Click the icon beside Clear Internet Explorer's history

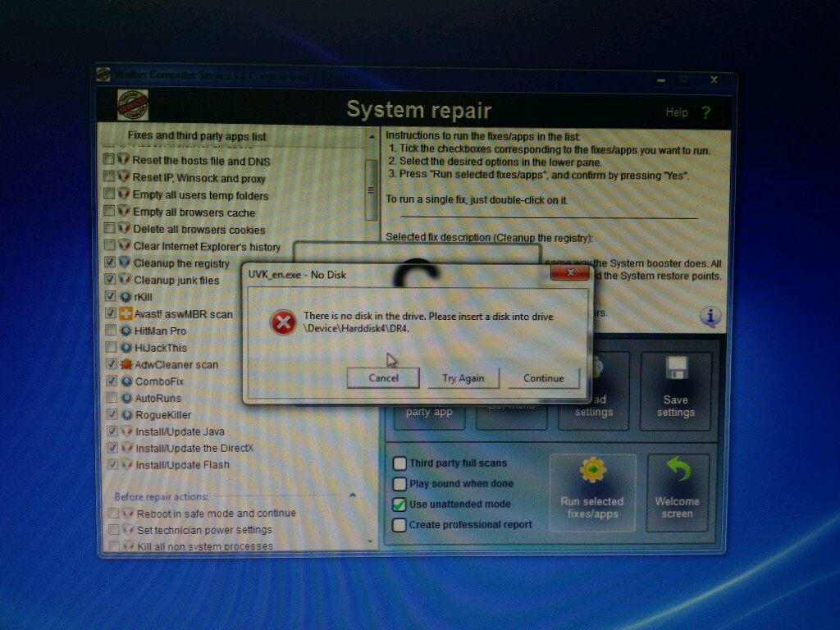125,245
